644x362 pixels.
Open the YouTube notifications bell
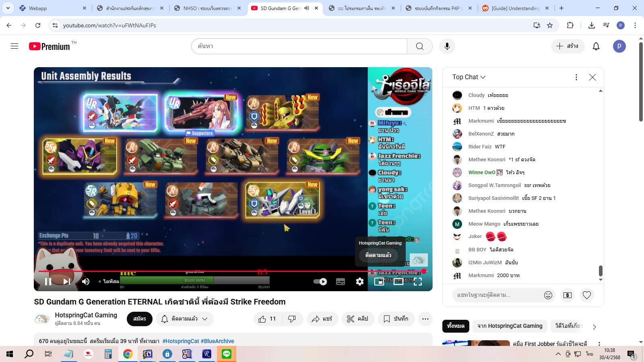(596, 46)
